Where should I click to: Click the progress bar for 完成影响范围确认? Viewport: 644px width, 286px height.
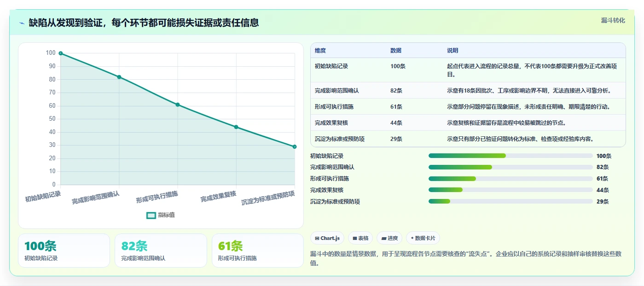511,167
